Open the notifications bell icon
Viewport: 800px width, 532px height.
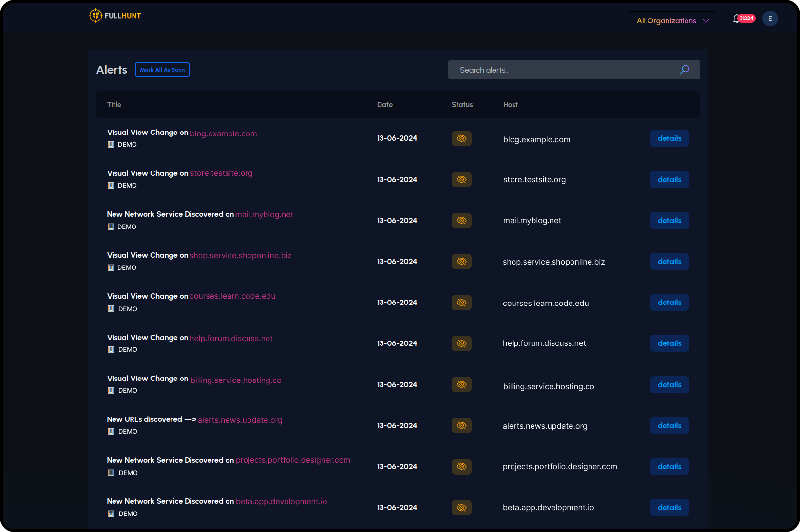click(736, 19)
